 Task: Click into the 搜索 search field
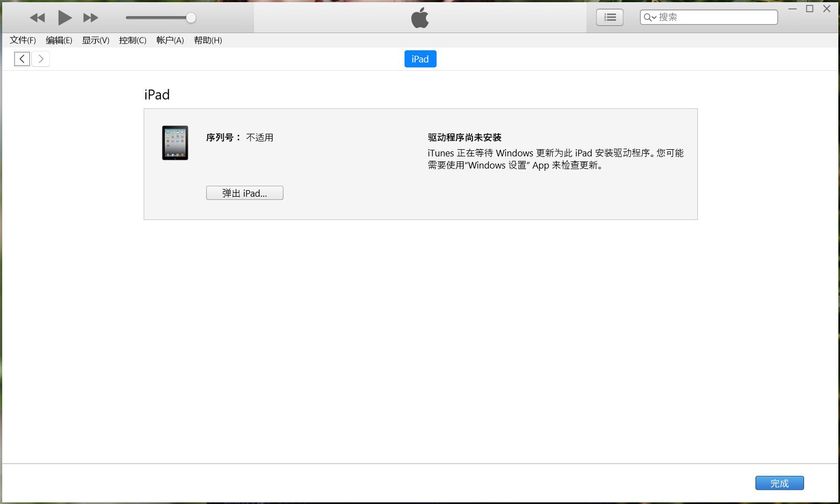(x=716, y=18)
